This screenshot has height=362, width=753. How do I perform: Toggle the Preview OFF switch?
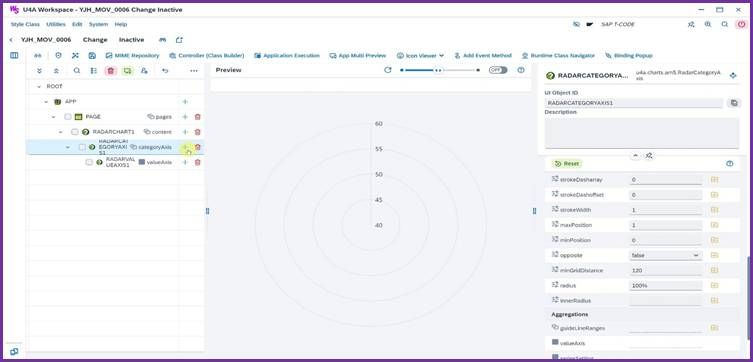(x=498, y=70)
